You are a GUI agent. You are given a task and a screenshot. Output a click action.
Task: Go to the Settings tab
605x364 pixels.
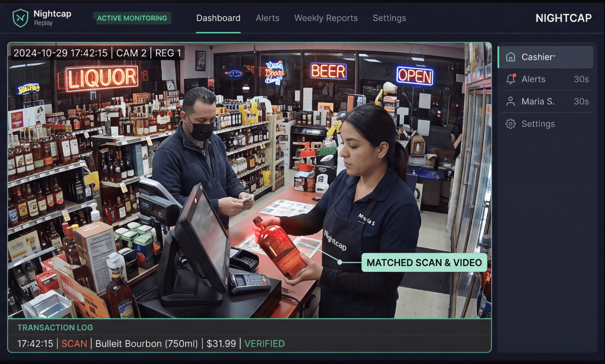pyautogui.click(x=389, y=18)
